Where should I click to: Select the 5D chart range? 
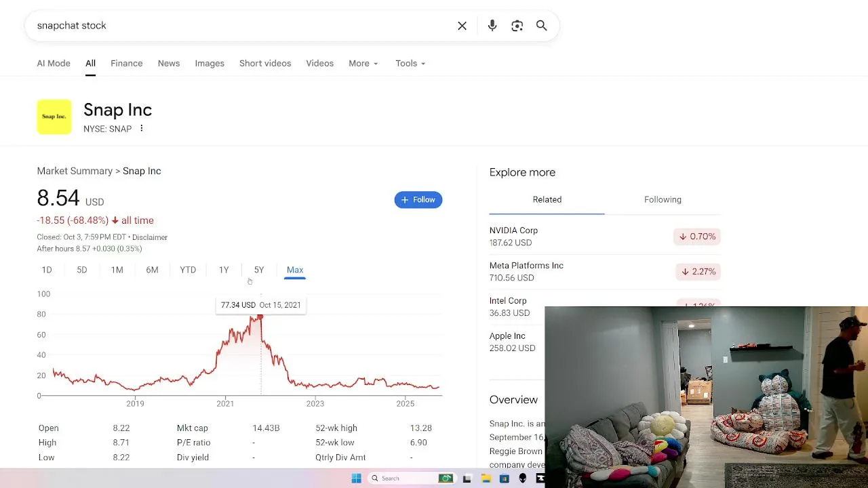[82, 270]
